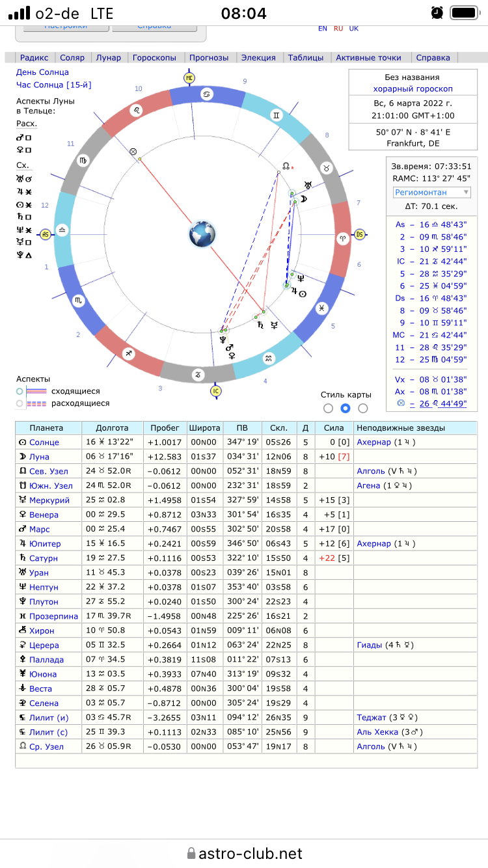Choose the first Стиль карты radio
The height and width of the screenshot is (868, 488).
(x=329, y=409)
